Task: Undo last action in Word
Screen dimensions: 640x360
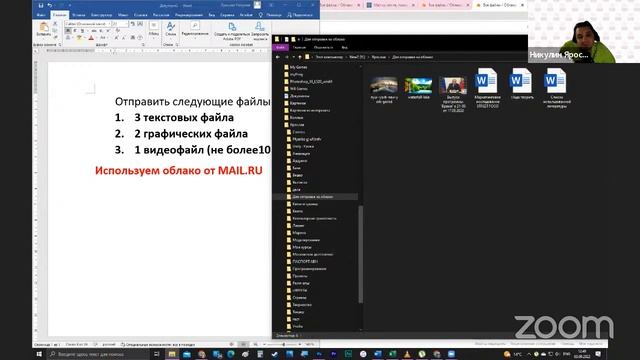Action: 50,5
